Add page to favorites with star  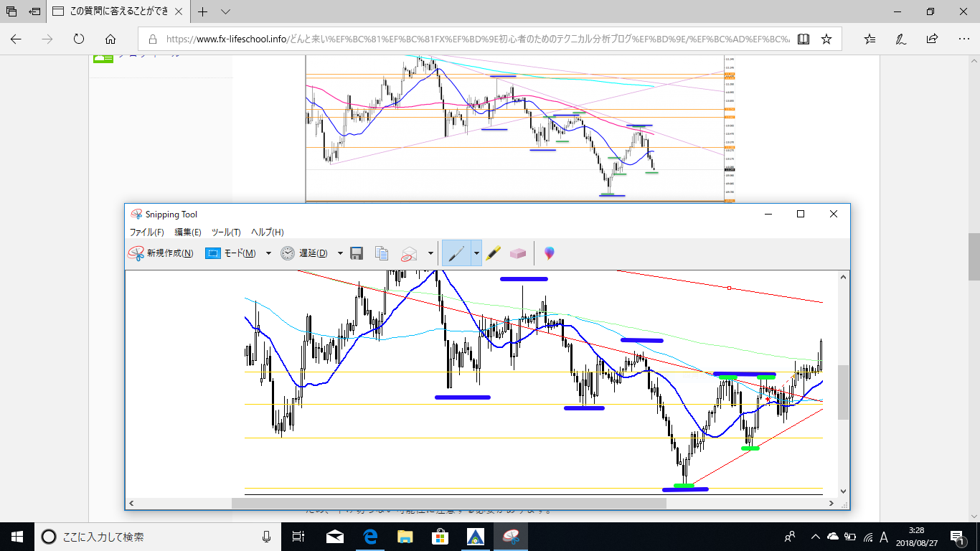(826, 39)
